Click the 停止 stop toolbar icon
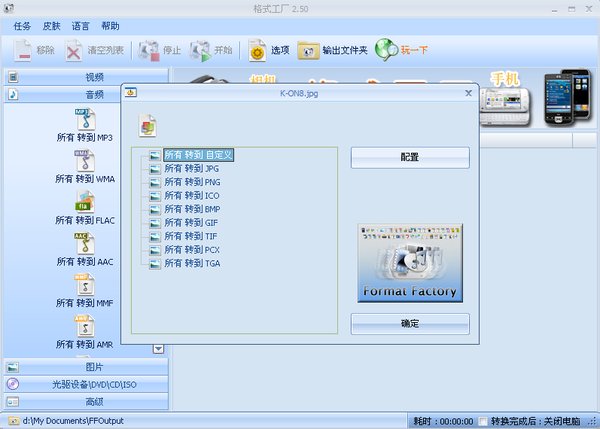Viewport: 600px width, 429px height. tap(149, 51)
